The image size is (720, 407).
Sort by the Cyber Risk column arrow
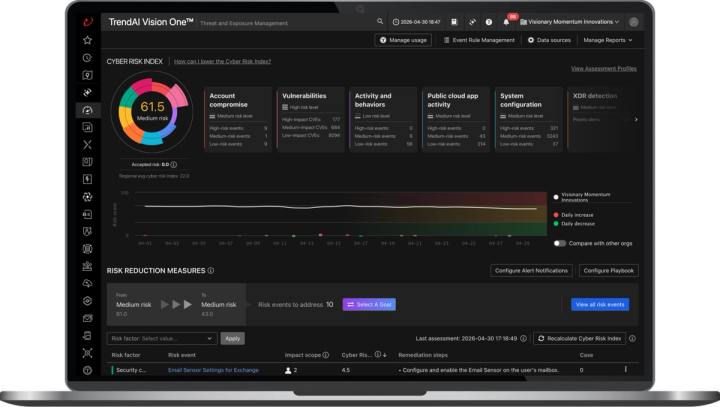pyautogui.click(x=385, y=355)
